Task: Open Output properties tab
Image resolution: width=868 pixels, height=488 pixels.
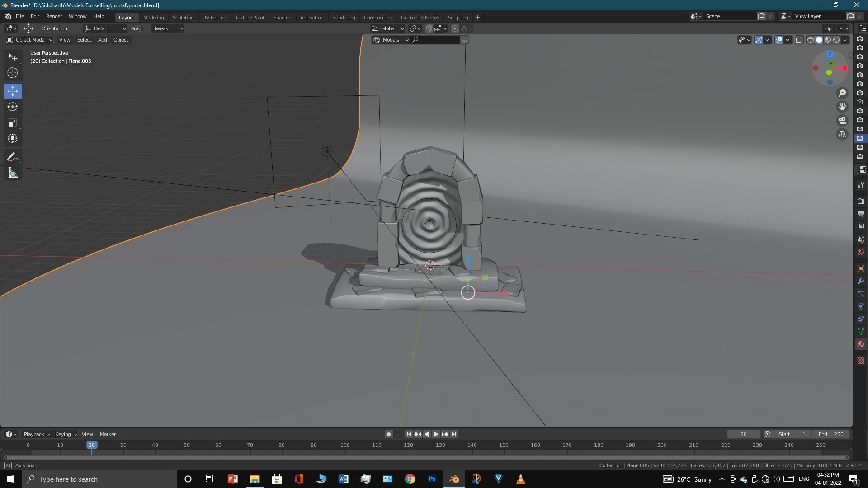Action: [861, 214]
